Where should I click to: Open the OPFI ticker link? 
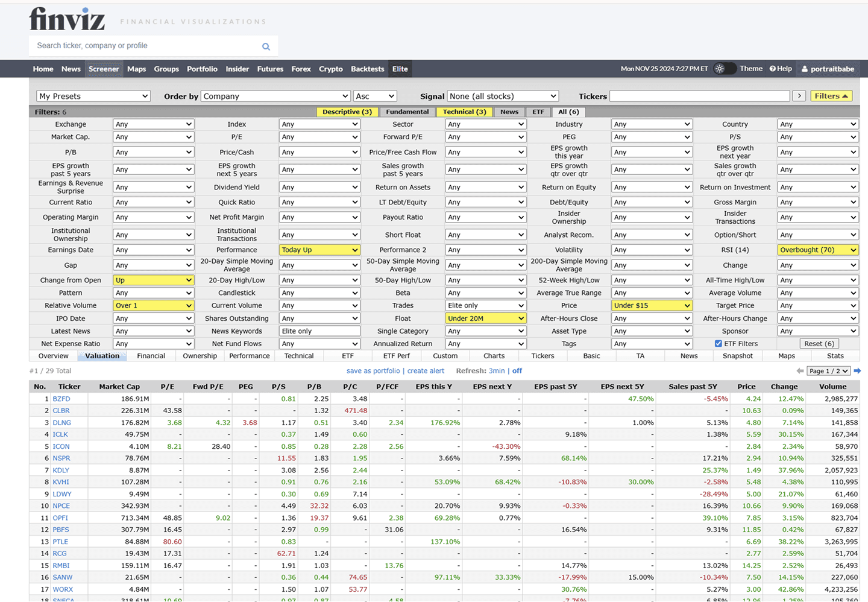60,518
